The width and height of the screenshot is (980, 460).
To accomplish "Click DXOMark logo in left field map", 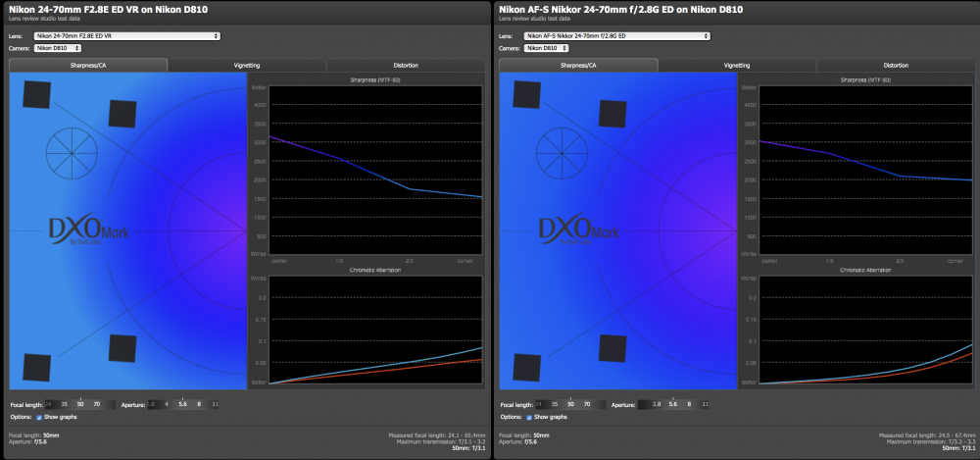I will pyautogui.click(x=89, y=230).
